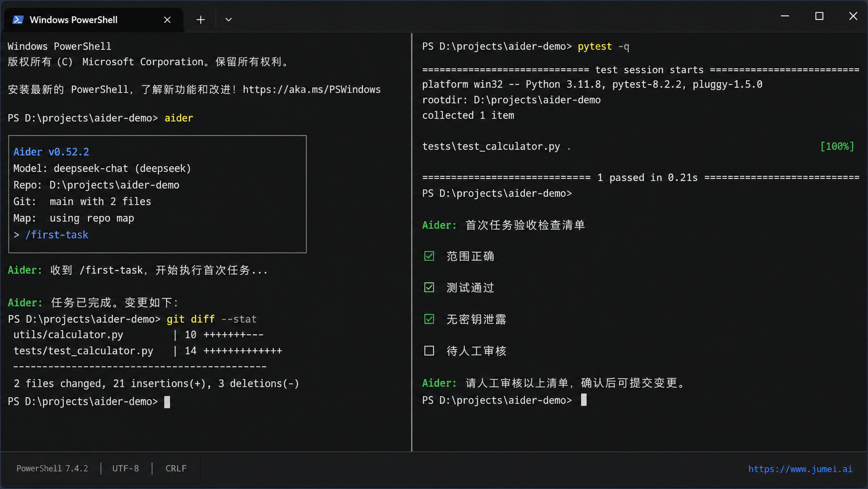The height and width of the screenshot is (489, 868).
Task: Toggle the 无密钥泄露 checkbox
Action: coord(429,319)
